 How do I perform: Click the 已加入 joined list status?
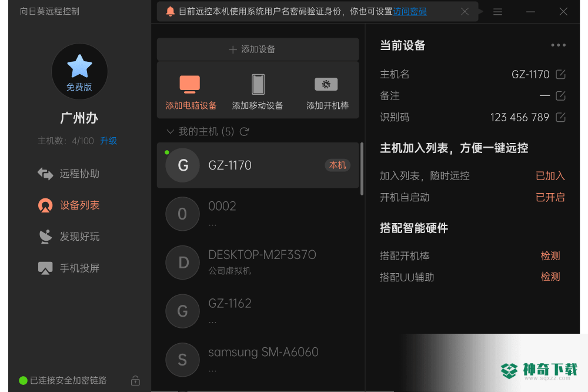point(550,176)
